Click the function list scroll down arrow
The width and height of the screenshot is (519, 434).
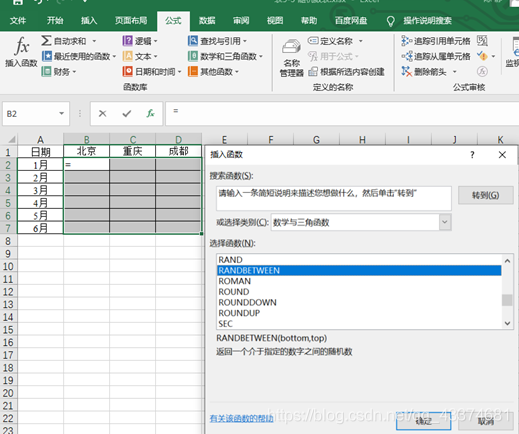[507, 323]
